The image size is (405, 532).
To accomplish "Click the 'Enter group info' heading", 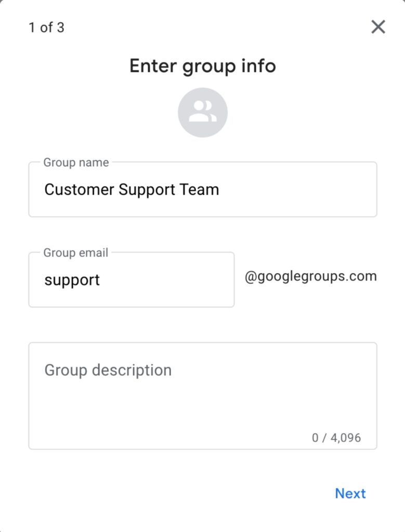I will (x=203, y=66).
